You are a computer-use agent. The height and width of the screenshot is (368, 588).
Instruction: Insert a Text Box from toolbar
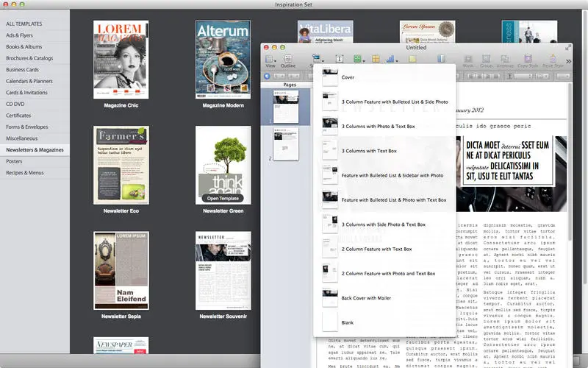click(x=340, y=59)
